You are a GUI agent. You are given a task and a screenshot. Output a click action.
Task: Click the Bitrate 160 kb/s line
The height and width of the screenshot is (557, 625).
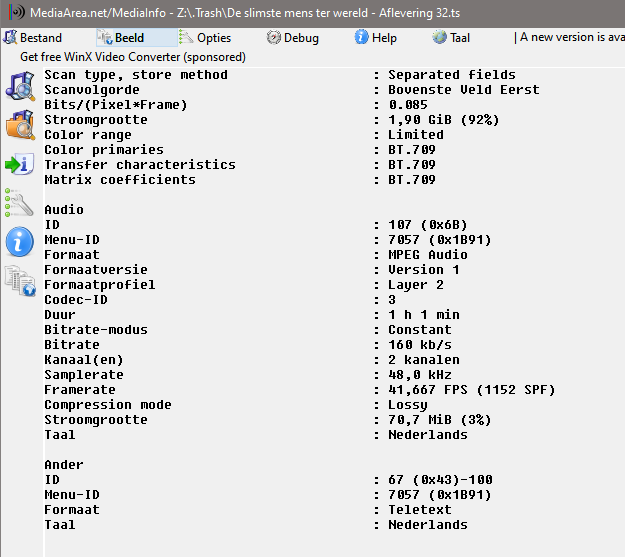pos(248,344)
